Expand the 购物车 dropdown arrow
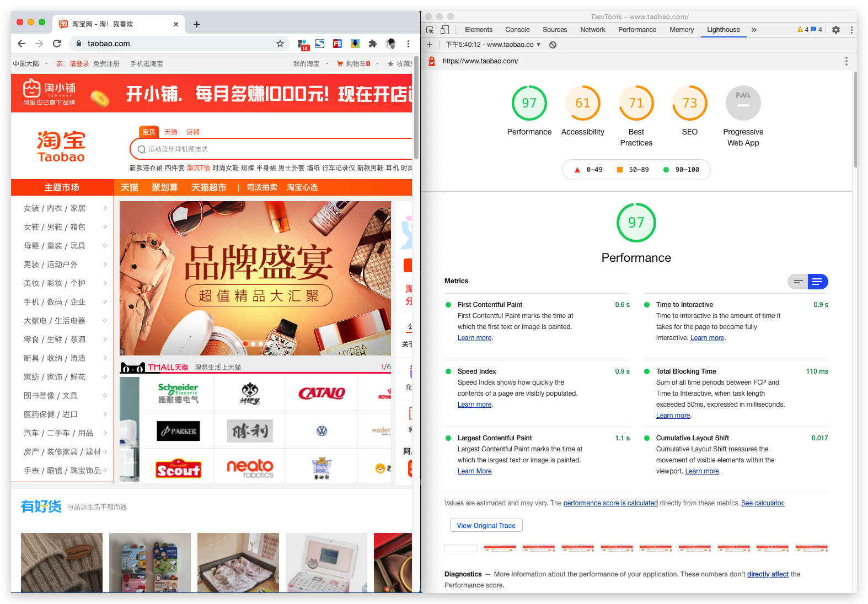The width and height of the screenshot is (868, 604). point(377,64)
